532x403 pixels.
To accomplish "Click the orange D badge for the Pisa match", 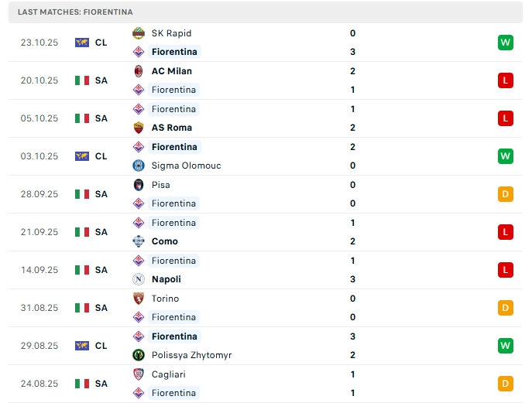I will tap(506, 194).
